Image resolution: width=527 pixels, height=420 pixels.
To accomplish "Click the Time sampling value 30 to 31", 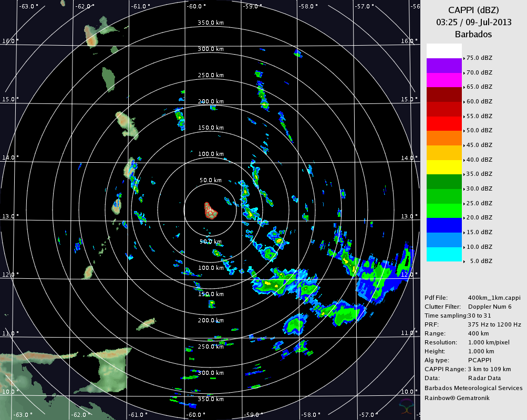I will coord(479,316).
